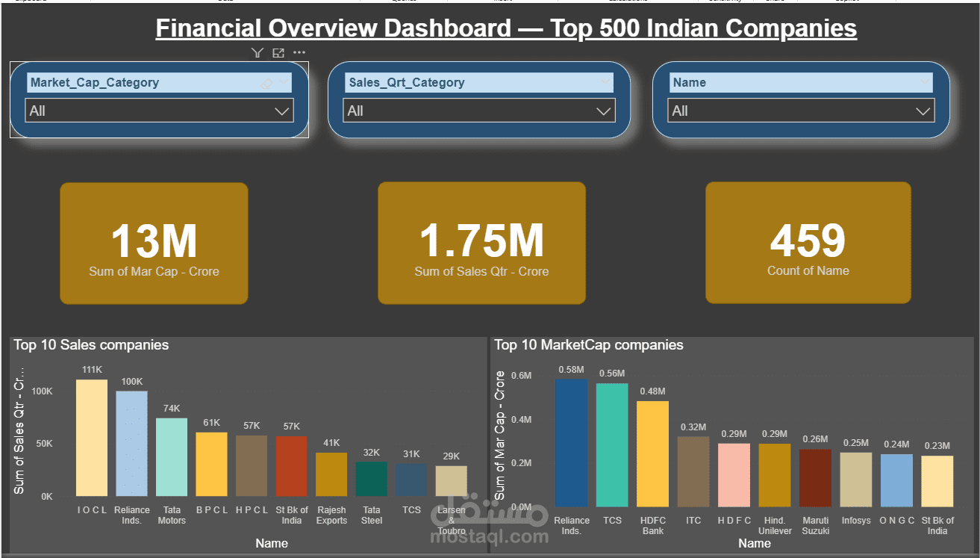Click the 0.4M y-axis tick in MarketCap chart

click(521, 420)
